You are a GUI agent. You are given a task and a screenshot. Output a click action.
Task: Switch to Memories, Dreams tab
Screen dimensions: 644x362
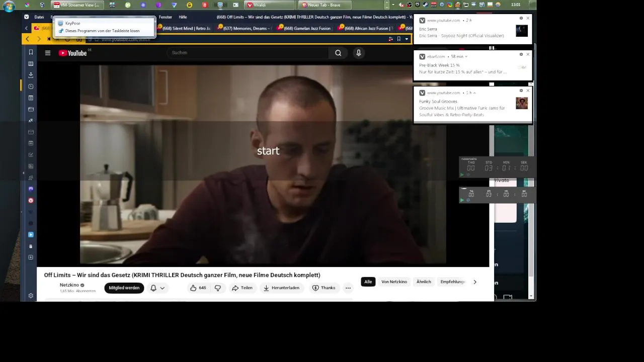(245, 28)
